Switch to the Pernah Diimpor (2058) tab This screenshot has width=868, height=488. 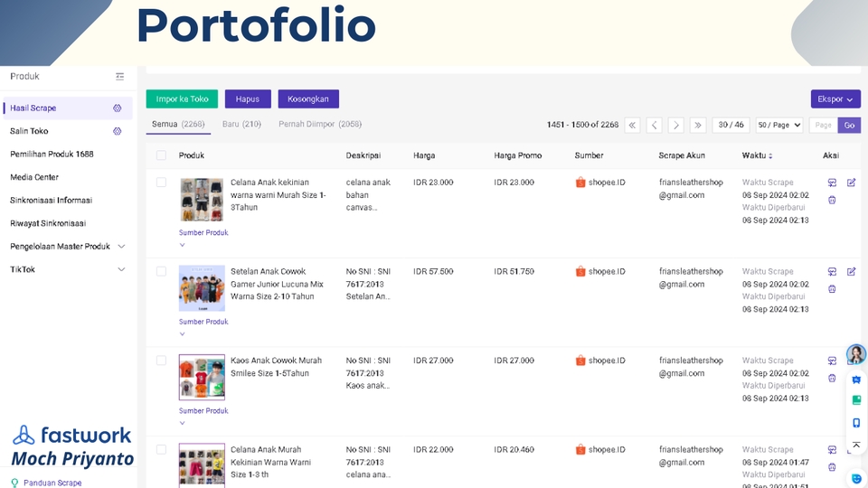pyautogui.click(x=320, y=124)
